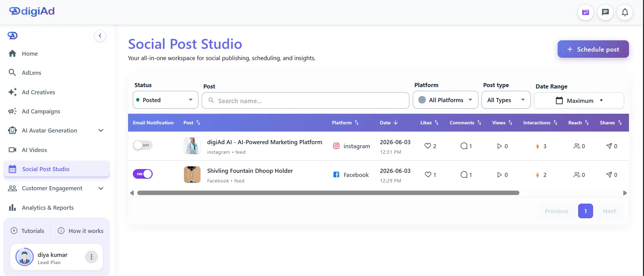644x276 pixels.
Task: Sort table by the Likes column
Action: 430,123
